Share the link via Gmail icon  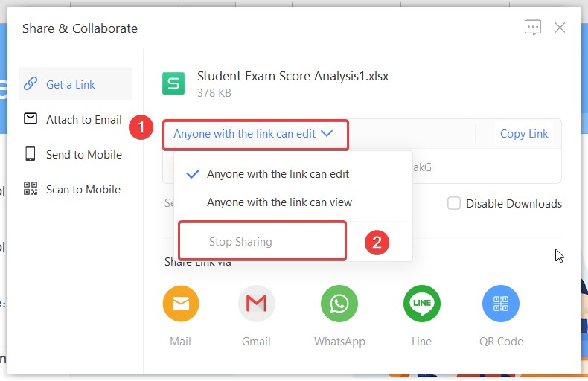256,304
